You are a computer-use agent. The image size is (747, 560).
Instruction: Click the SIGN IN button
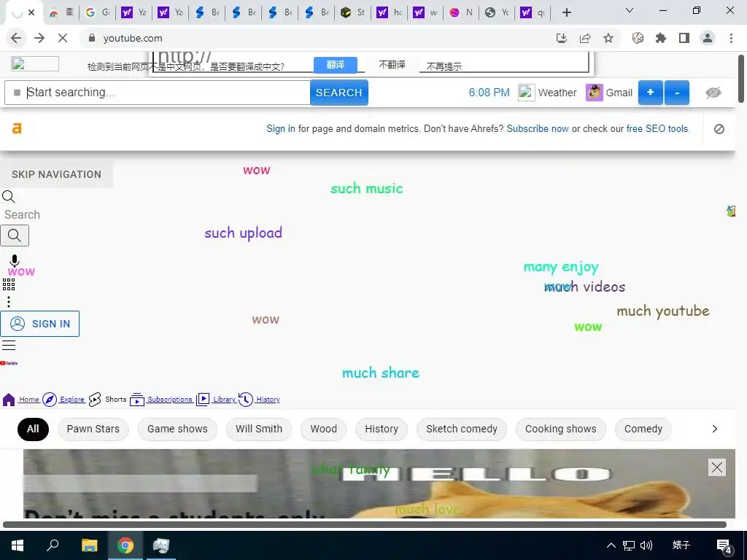pos(40,324)
